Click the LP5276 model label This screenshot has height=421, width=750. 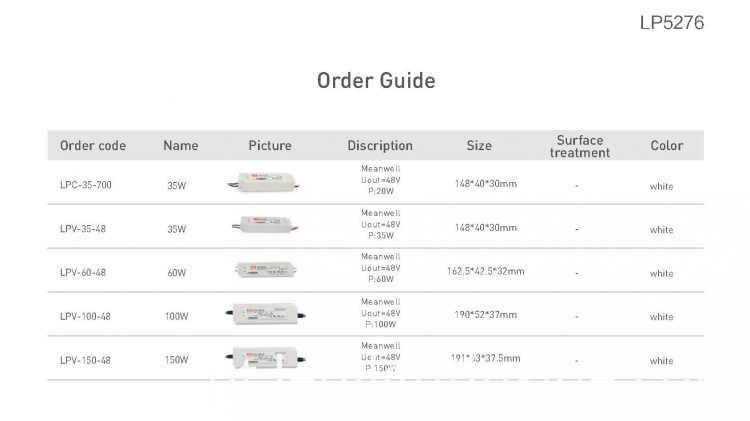[672, 22]
